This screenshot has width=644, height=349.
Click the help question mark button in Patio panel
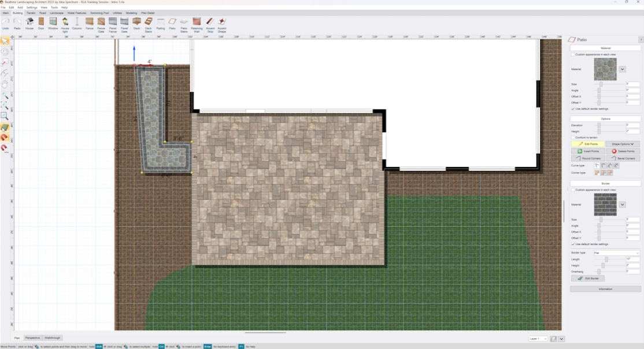[x=641, y=40]
